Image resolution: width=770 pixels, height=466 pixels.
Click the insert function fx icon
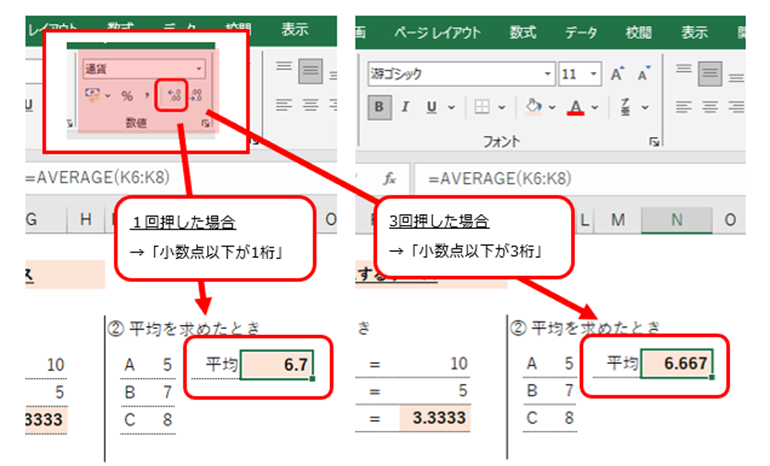point(391,177)
